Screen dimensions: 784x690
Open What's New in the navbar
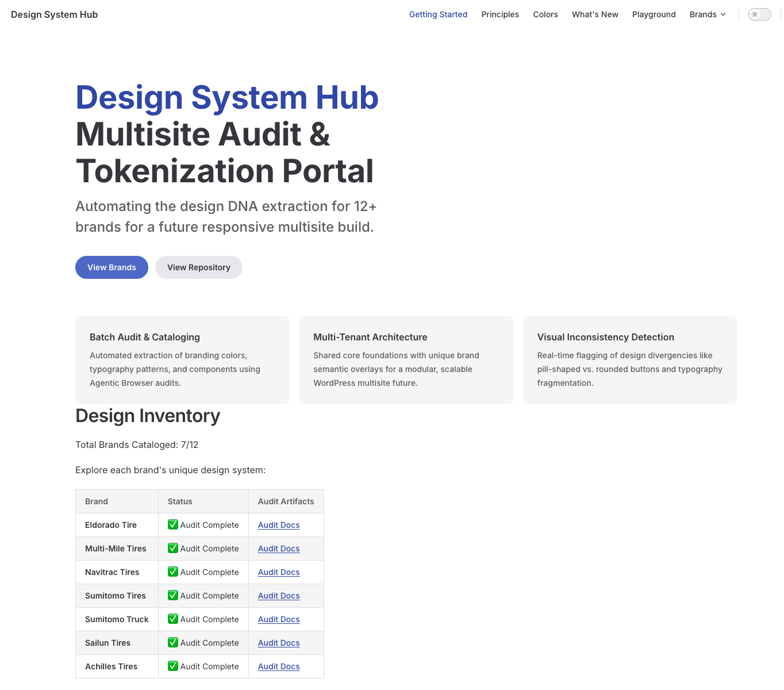(595, 14)
